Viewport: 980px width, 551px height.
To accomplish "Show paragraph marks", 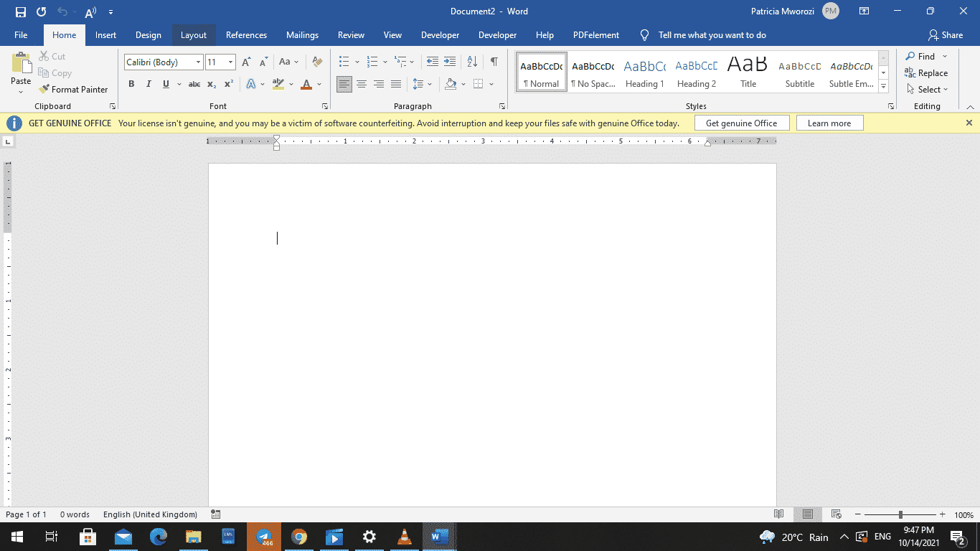I will pos(493,62).
